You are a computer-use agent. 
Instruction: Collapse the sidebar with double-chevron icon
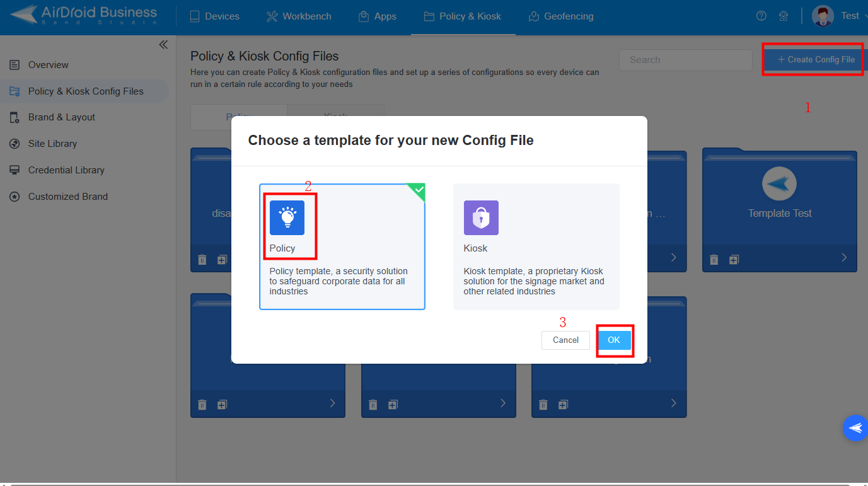pos(163,45)
